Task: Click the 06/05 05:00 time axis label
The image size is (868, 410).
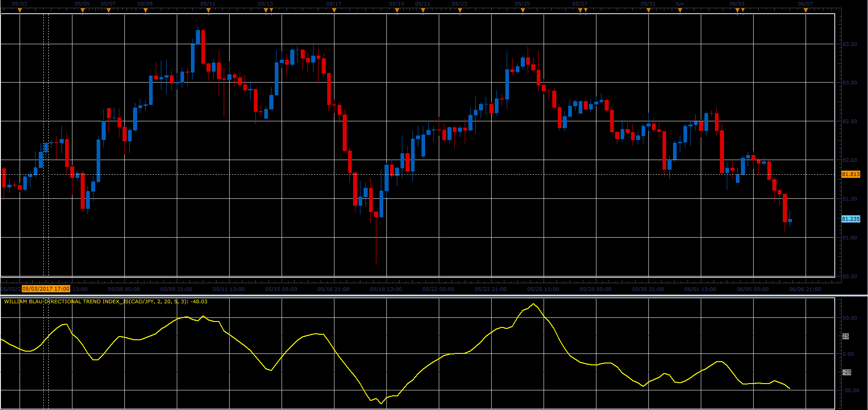Action: 753,289
